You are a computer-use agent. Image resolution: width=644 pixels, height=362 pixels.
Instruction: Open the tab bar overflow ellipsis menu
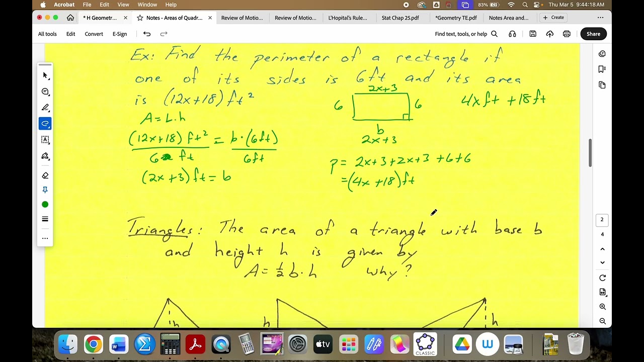coord(600,18)
